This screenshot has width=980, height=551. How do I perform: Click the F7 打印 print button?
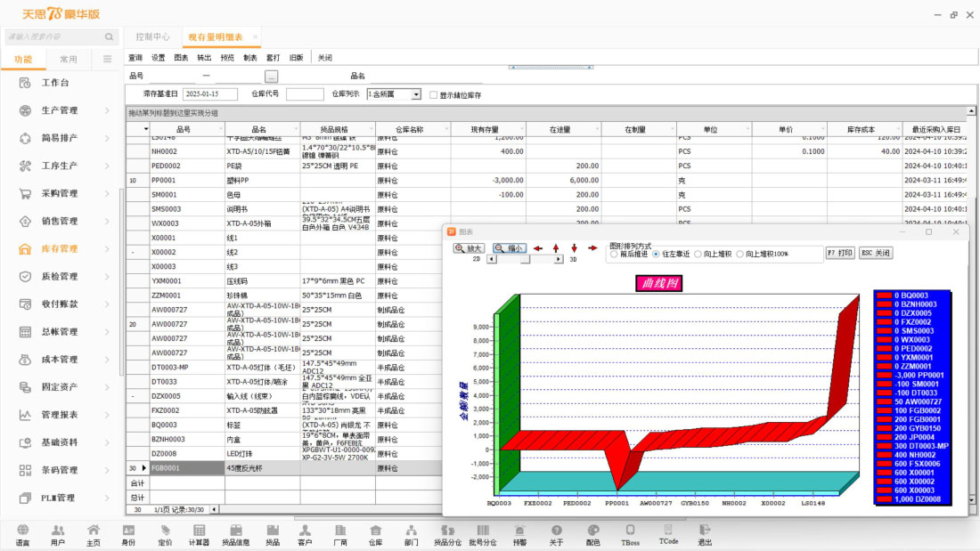pyautogui.click(x=839, y=253)
